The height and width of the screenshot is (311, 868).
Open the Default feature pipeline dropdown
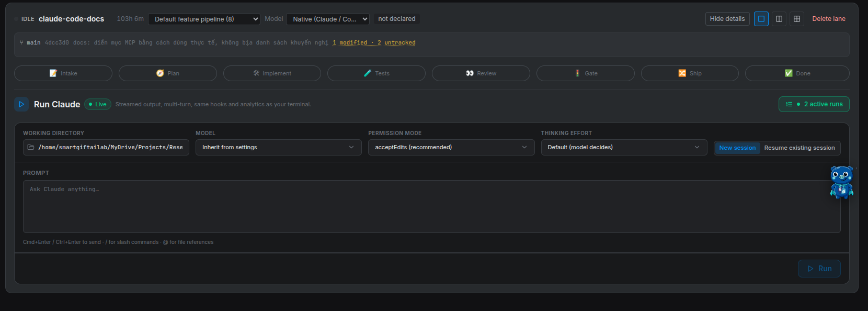click(x=204, y=19)
